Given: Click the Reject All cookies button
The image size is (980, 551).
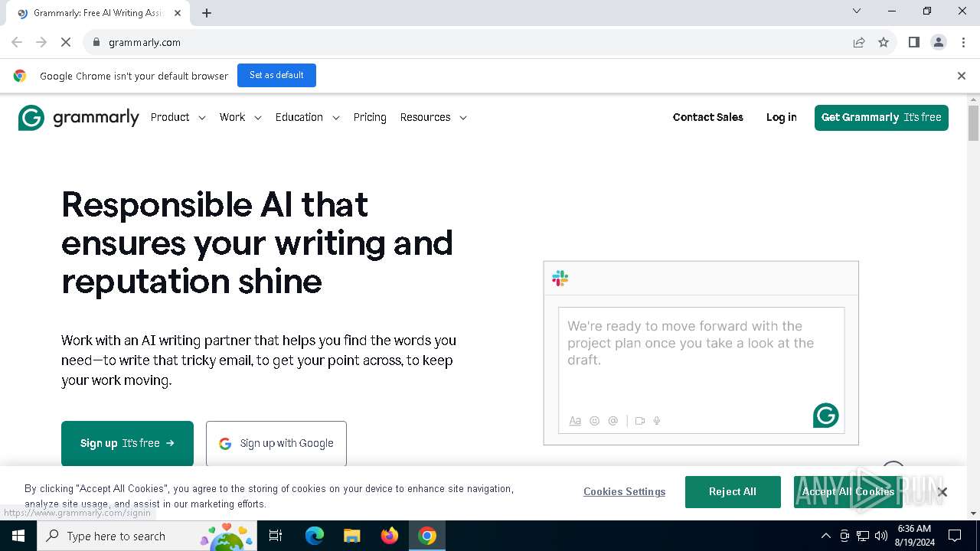Looking at the screenshot, I should click(733, 492).
